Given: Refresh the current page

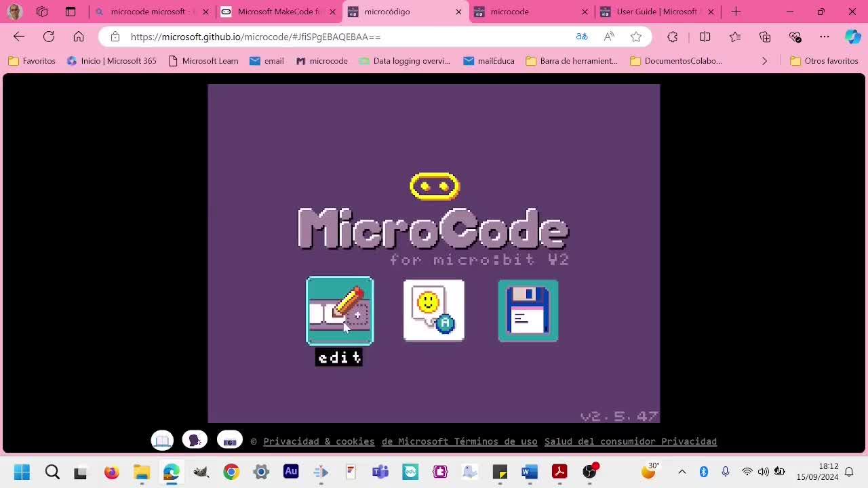Looking at the screenshot, I should [x=49, y=37].
